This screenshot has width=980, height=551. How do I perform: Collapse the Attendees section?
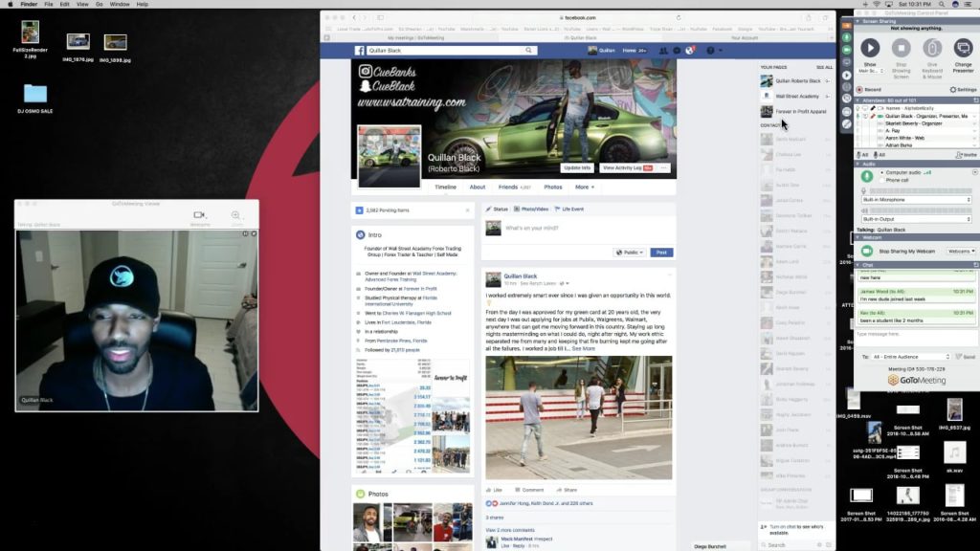(x=857, y=99)
